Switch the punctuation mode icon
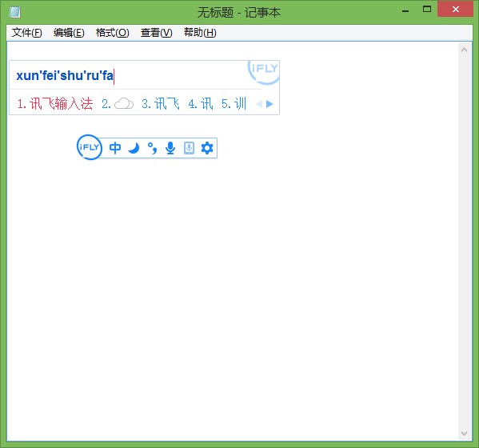The height and width of the screenshot is (448, 479). pos(152,148)
